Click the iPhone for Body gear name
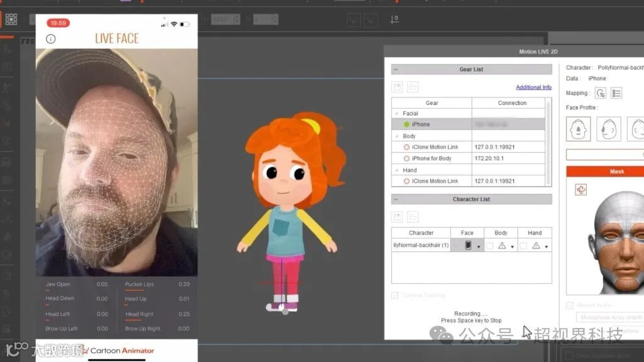Screen dimensions: 644x362 (431, 158)
